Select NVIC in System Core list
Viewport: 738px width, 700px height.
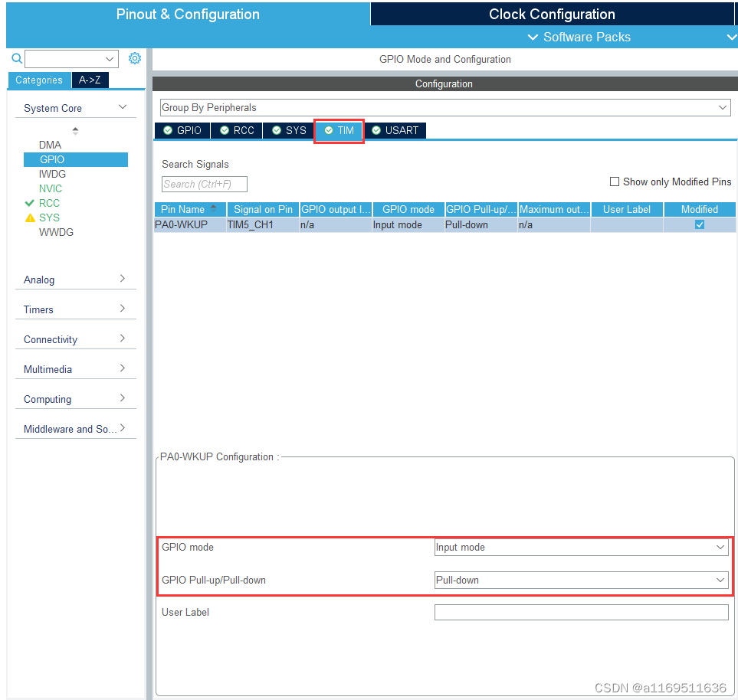(x=51, y=188)
